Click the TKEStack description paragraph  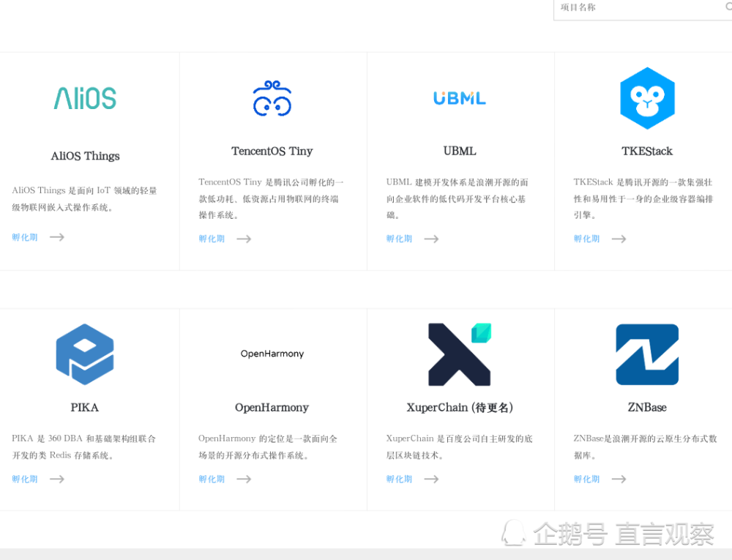click(x=643, y=198)
